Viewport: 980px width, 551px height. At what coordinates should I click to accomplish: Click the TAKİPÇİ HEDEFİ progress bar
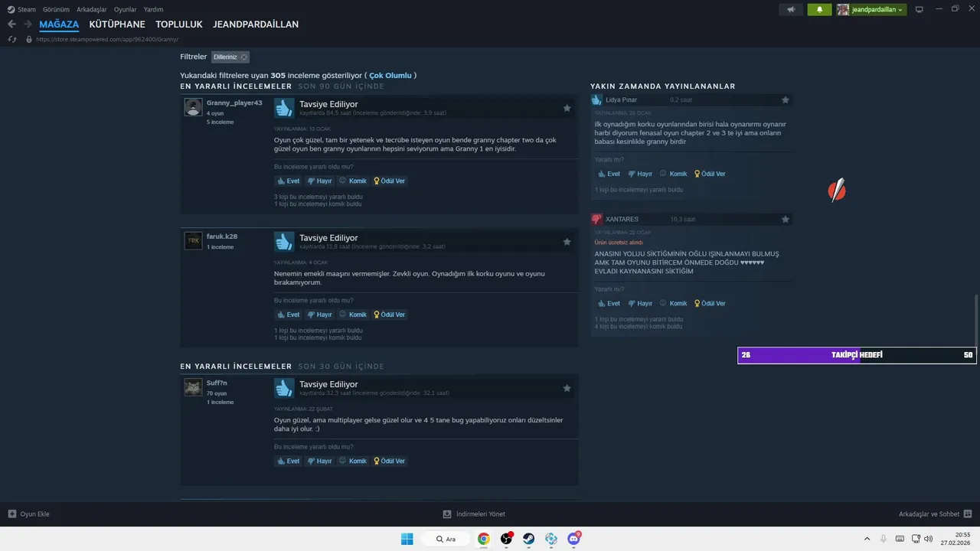[857, 355]
